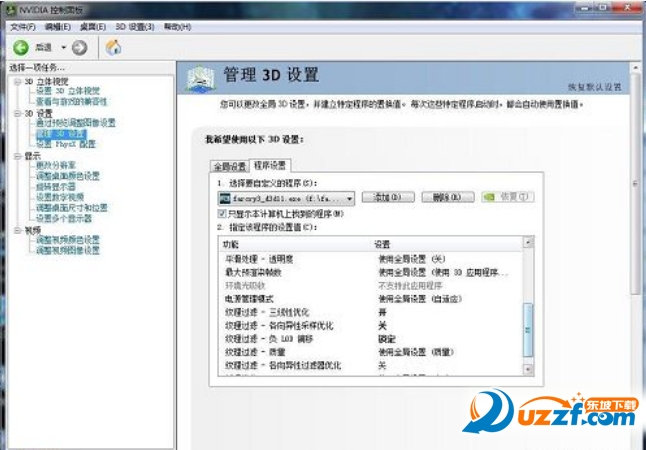Viewport: 646px width, 450px height.
Task: Switch to the 全局设置 tab
Action: 230,166
